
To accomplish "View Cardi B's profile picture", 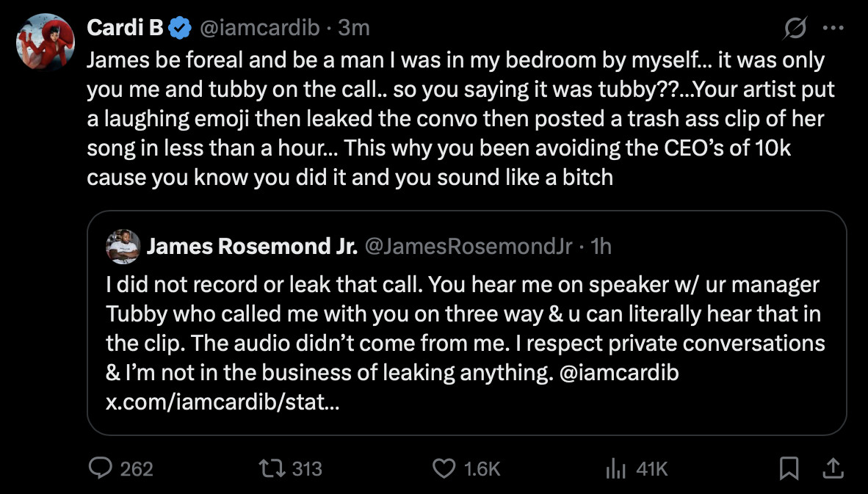I will 46,42.
